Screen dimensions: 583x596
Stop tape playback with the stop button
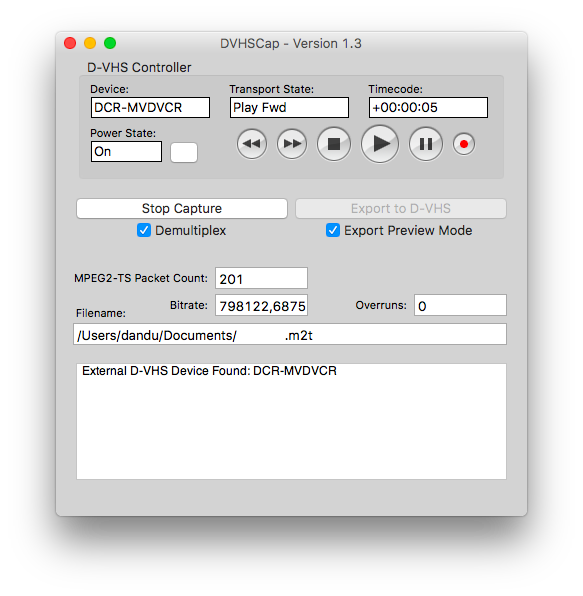(x=334, y=144)
